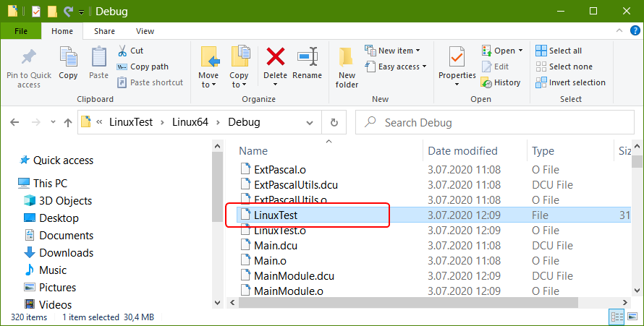644x326 pixels.
Task: Cut the selected file
Action: click(130, 51)
